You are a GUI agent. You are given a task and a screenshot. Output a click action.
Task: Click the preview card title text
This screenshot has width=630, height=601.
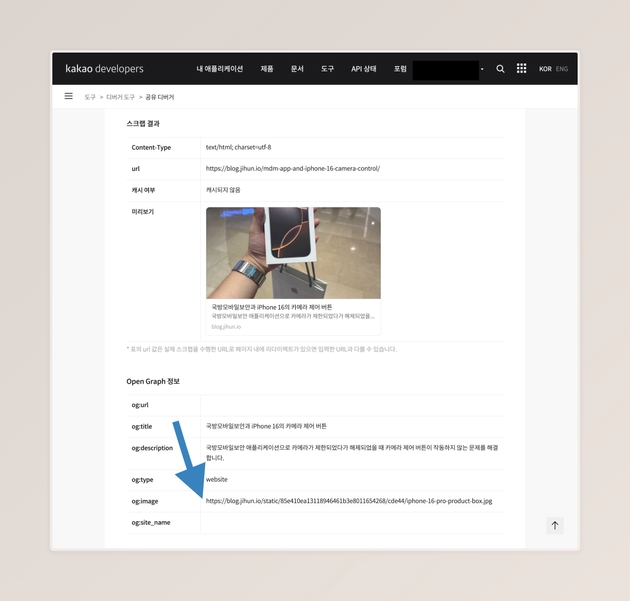[x=271, y=307]
